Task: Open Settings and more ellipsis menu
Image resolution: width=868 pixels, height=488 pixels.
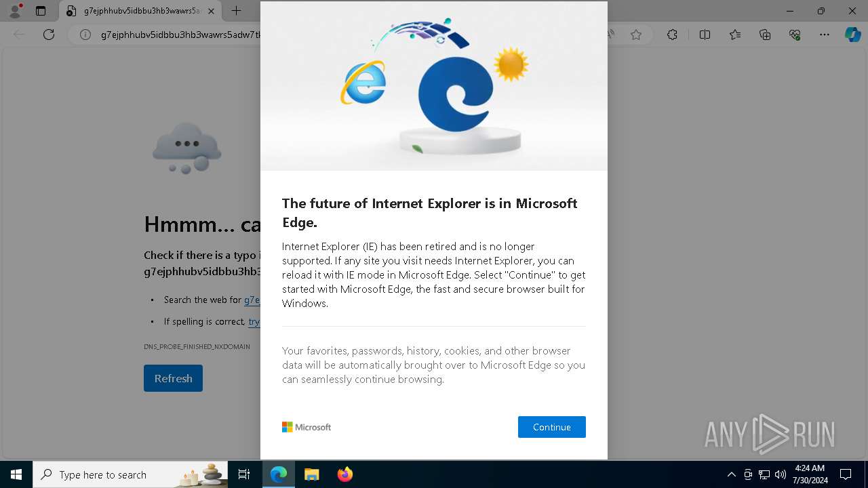Action: [x=825, y=35]
